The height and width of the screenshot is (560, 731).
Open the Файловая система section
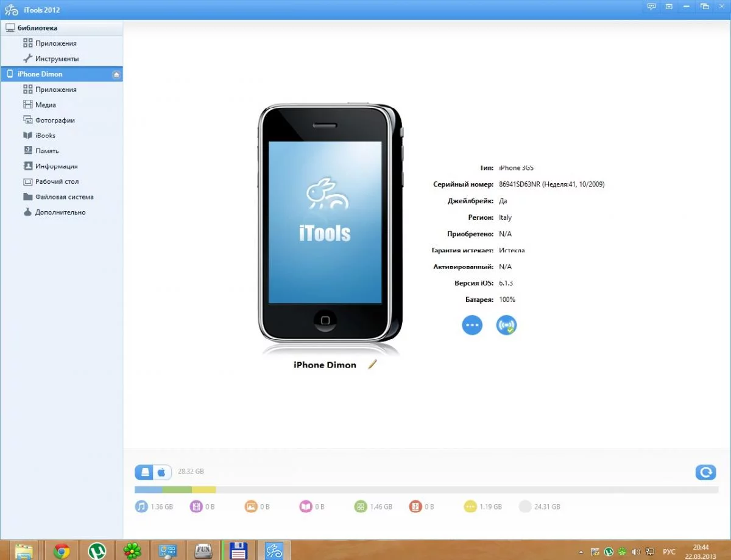click(x=58, y=197)
